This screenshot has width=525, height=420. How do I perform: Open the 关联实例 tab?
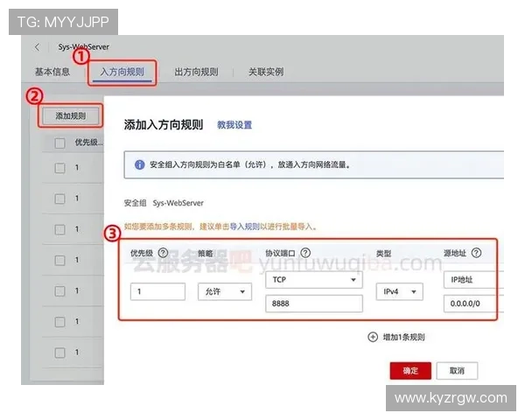266,72
